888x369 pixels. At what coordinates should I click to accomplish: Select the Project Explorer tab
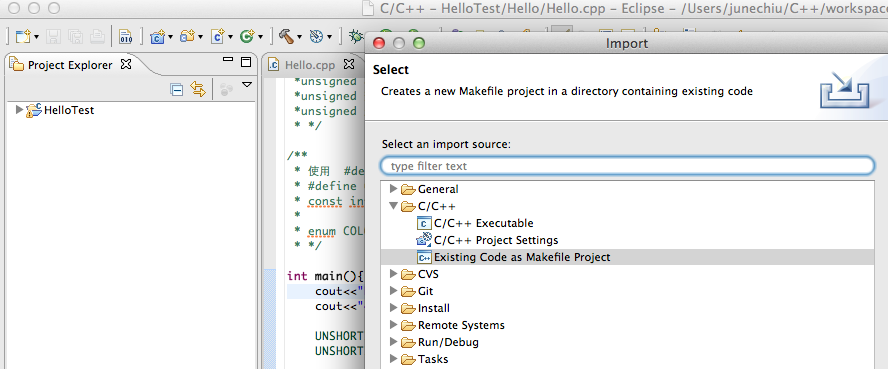pyautogui.click(x=70, y=65)
